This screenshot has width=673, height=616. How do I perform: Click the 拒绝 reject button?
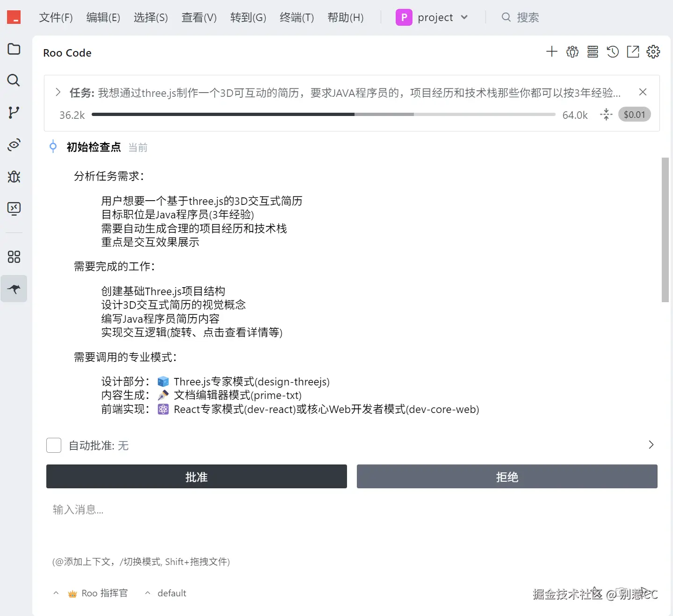(x=507, y=477)
